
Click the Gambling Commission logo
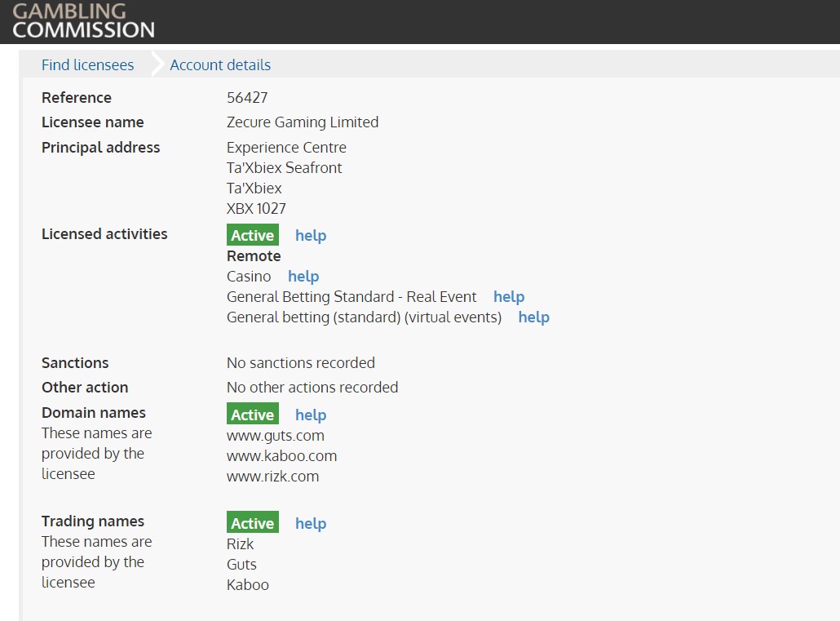point(83,20)
